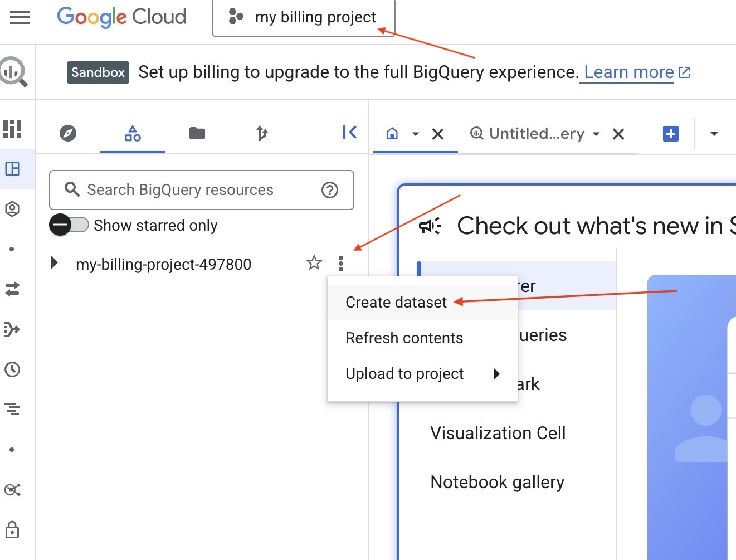Image resolution: width=736 pixels, height=560 pixels.
Task: Expand my-billing-project-497800 tree node
Action: click(x=54, y=262)
